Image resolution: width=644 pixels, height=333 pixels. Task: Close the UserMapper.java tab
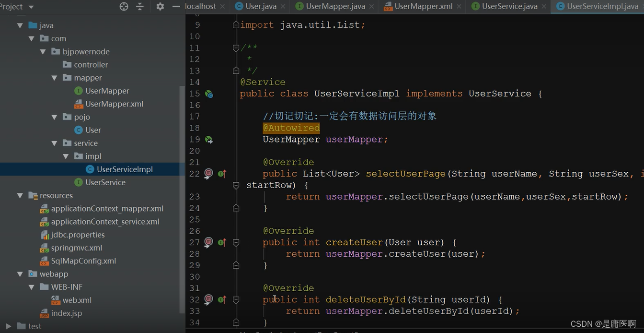point(372,7)
